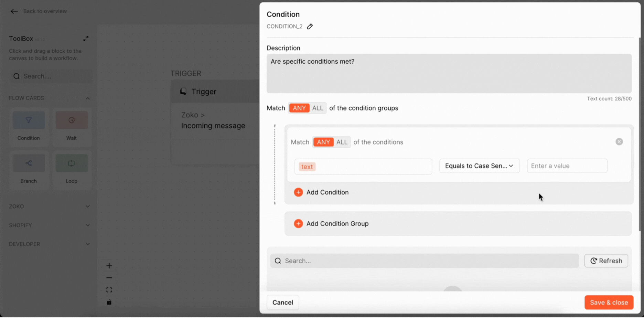The image size is (644, 318).
Task: Click the back arrow icon
Action: pos(14,11)
